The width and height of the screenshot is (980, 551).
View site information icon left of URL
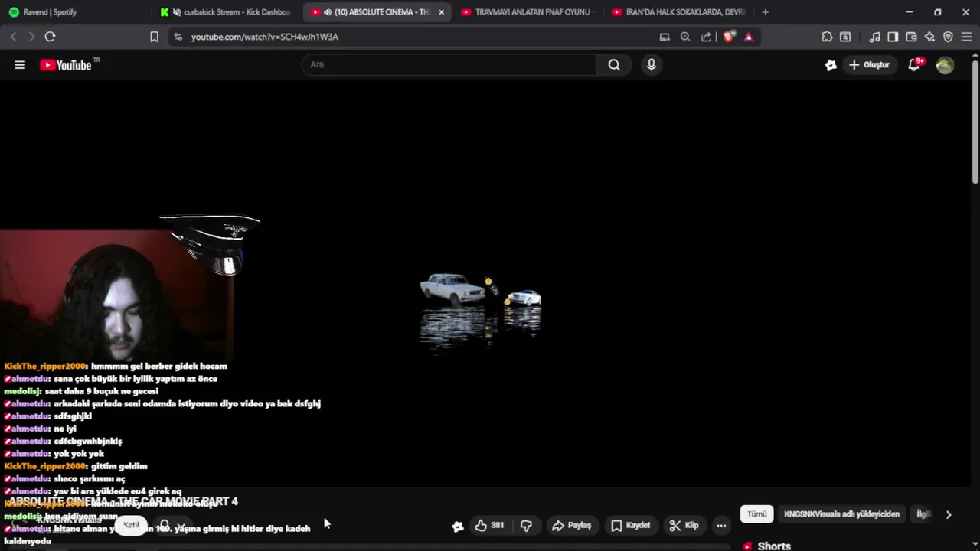178,37
